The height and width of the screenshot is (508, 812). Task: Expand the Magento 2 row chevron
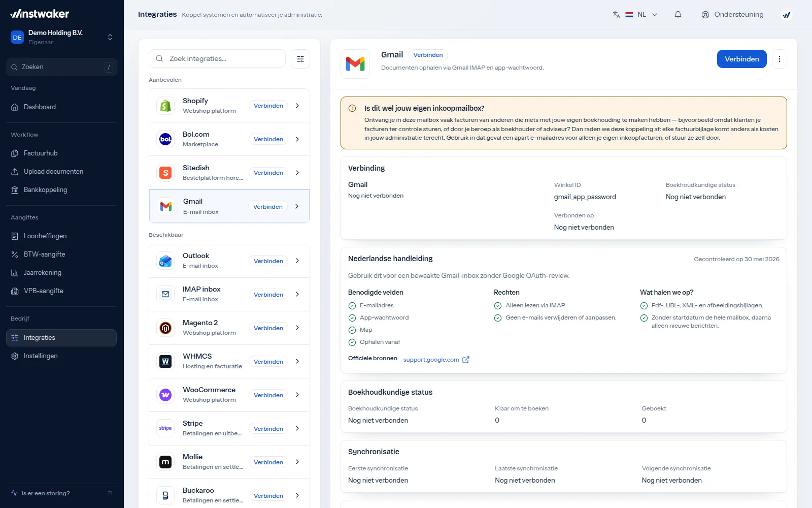(297, 328)
